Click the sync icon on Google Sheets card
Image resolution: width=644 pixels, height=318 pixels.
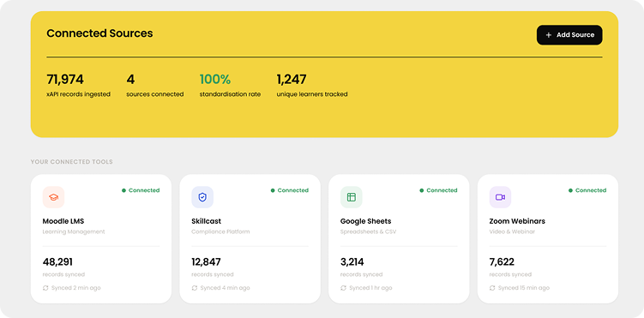pos(343,288)
